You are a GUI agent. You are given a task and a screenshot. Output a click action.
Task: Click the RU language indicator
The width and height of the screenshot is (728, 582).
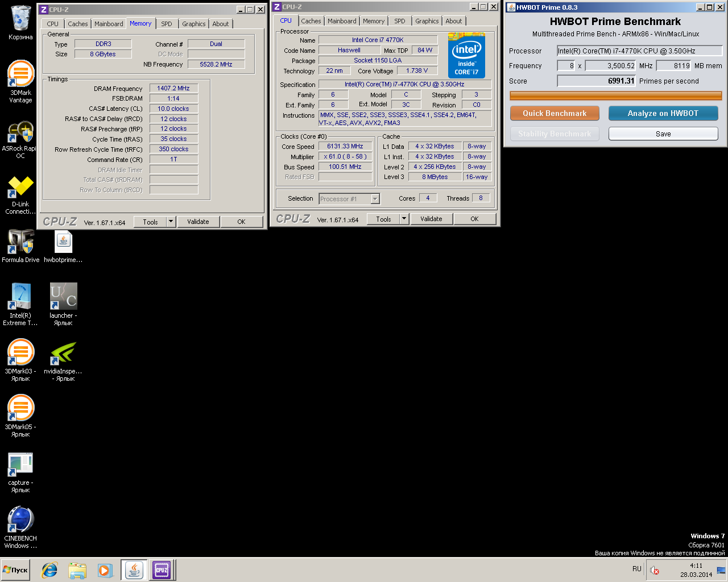(637, 569)
